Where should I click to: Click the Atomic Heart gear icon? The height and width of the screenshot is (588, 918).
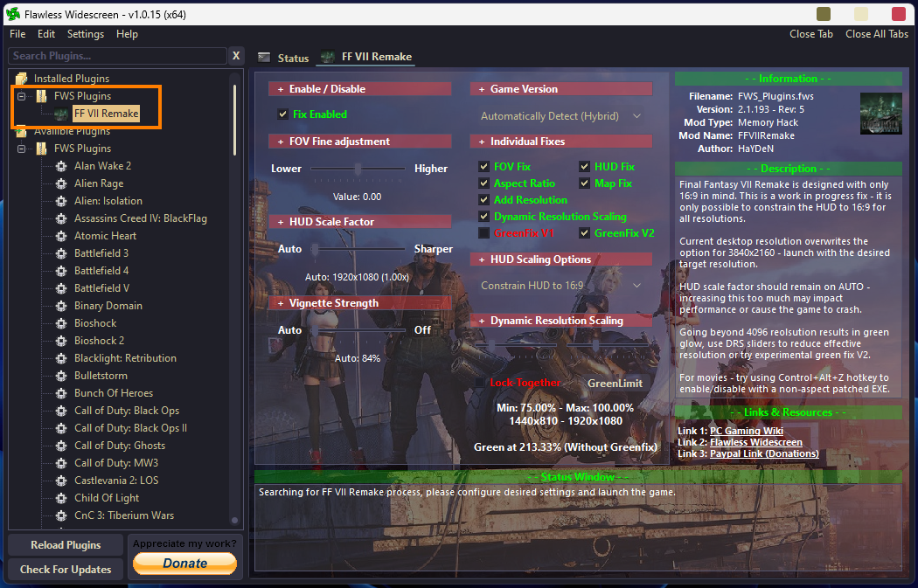click(x=61, y=237)
